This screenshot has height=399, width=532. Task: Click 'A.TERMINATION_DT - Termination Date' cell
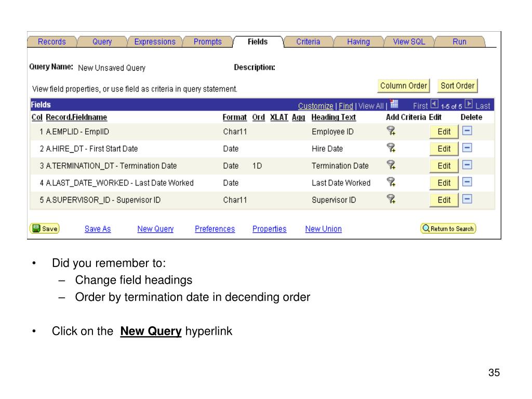(x=111, y=166)
